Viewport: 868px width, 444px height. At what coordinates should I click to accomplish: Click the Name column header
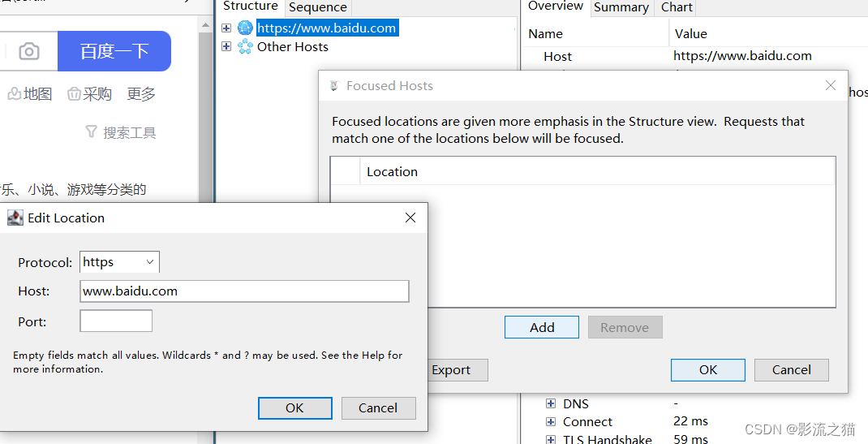point(597,34)
